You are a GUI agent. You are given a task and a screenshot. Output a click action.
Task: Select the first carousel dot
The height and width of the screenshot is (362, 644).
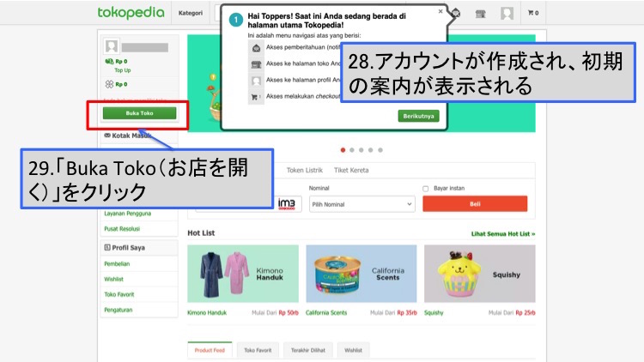343,150
